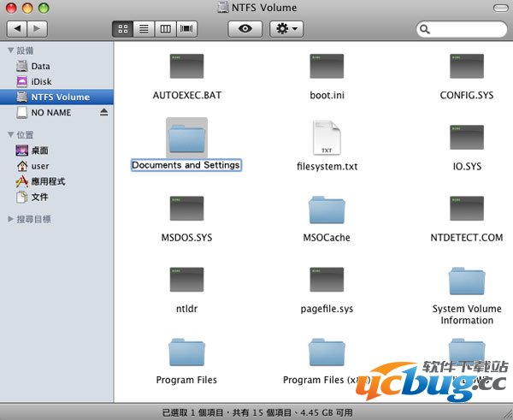Select iDisk in the sidebar
The width and height of the screenshot is (513, 420).
(x=41, y=81)
